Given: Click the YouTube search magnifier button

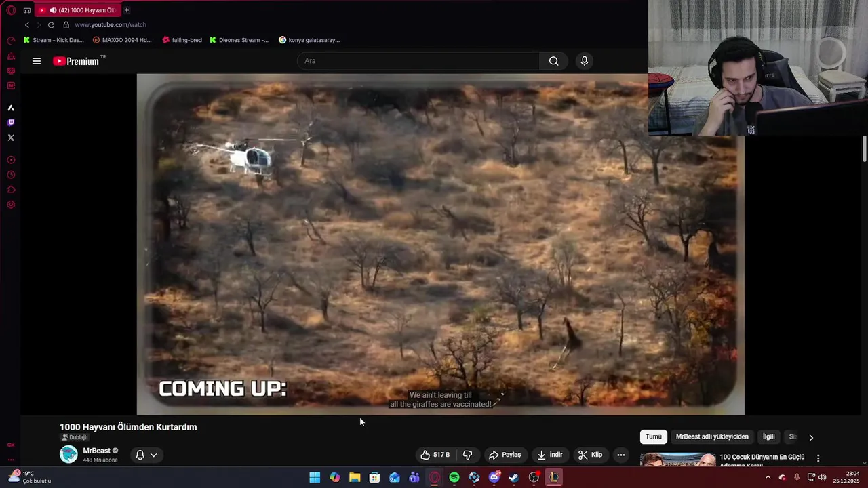Looking at the screenshot, I should (554, 61).
